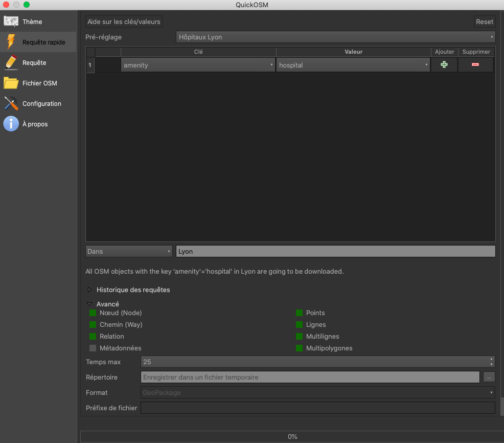Open the Requête pencil icon
The height and width of the screenshot is (443, 504).
pos(11,62)
